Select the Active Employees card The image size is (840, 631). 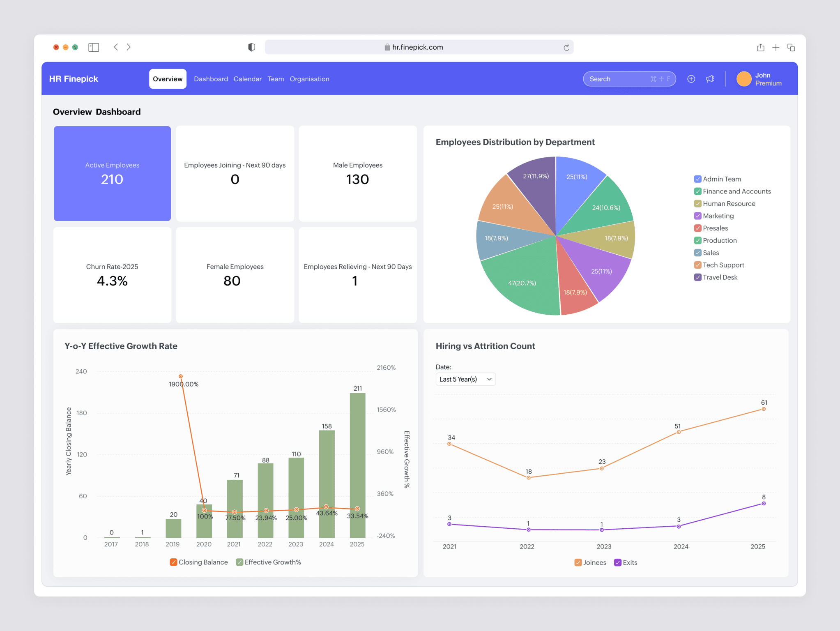(x=112, y=173)
